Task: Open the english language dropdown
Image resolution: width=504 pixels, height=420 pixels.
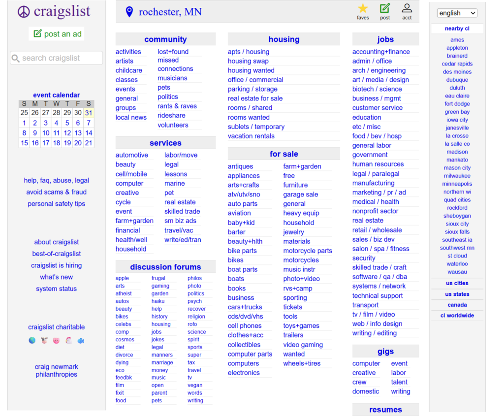Action: (457, 13)
